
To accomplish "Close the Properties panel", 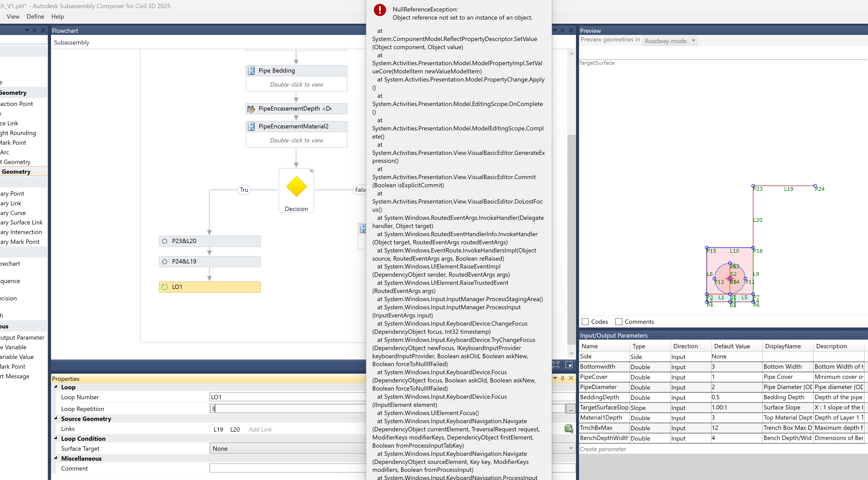I will point(571,378).
